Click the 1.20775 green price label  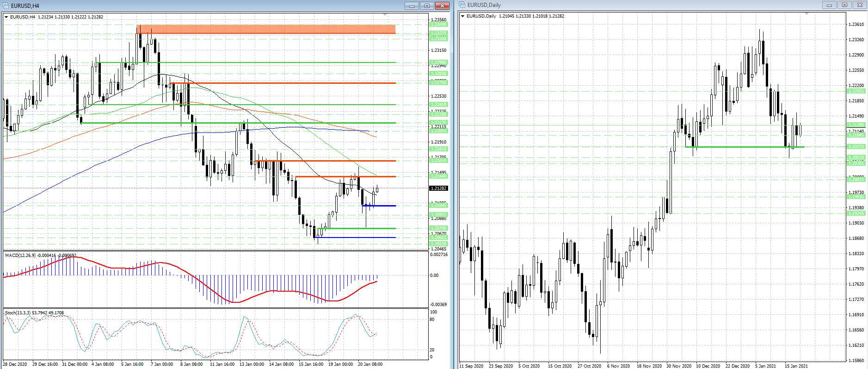pos(856,147)
